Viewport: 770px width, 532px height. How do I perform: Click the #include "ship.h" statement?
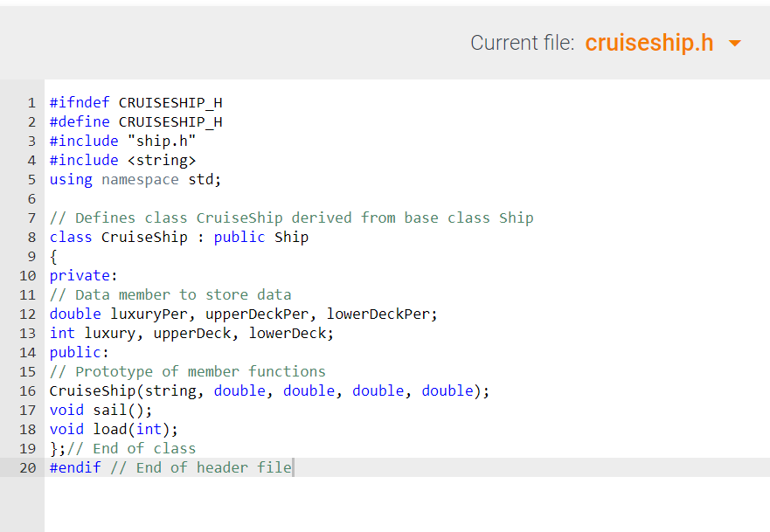[x=122, y=141]
